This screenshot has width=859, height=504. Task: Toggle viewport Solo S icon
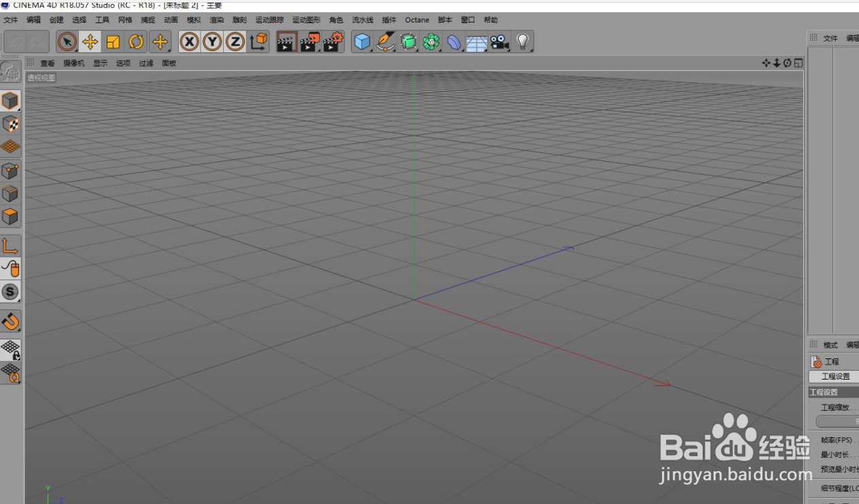tap(10, 292)
